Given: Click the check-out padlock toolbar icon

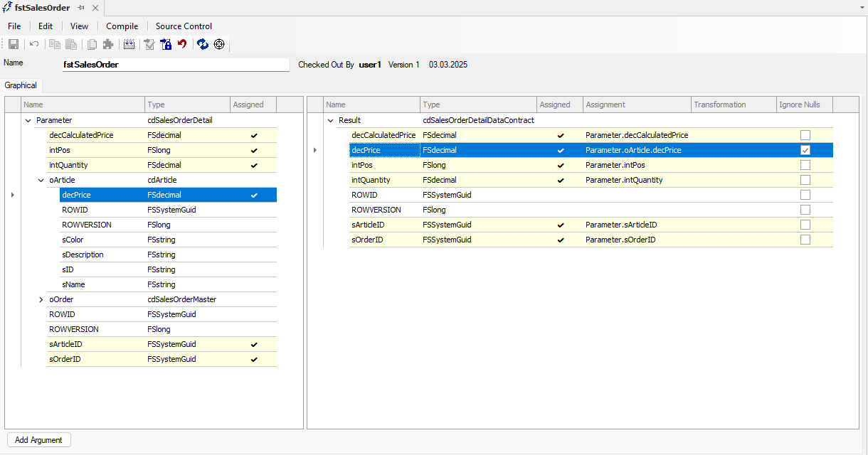Looking at the screenshot, I should coord(166,44).
